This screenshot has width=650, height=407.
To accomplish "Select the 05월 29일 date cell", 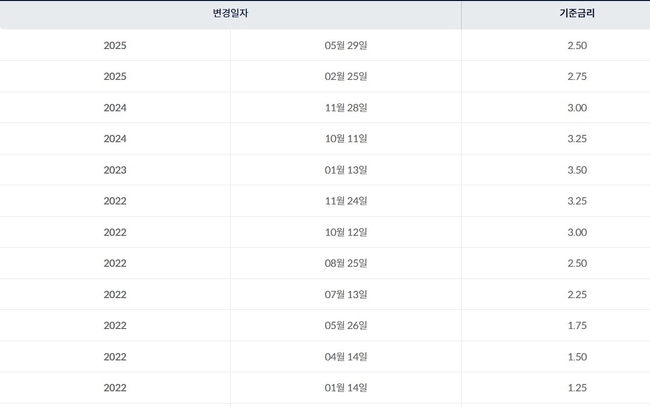I will point(346,46).
